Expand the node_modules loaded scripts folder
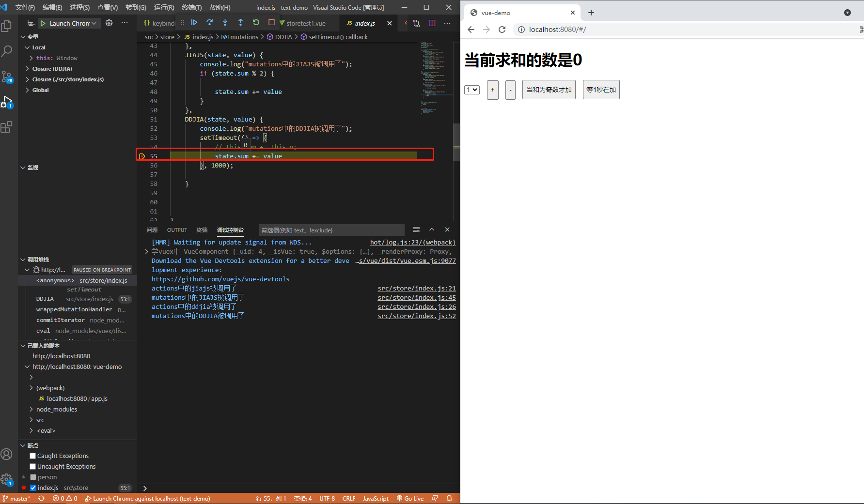This screenshot has height=504, width=864. point(31,409)
